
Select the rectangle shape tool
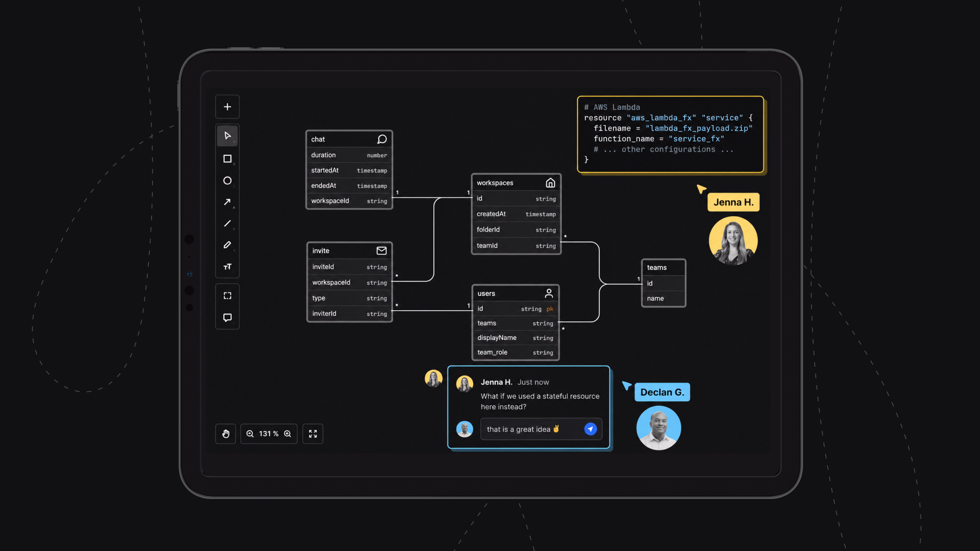(x=227, y=159)
